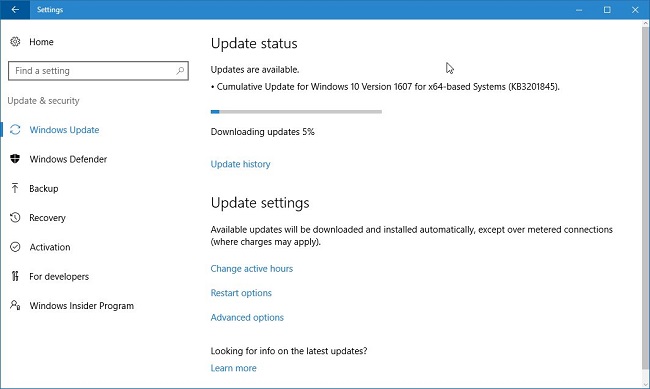
Task: Open Advanced options link
Action: 247,318
